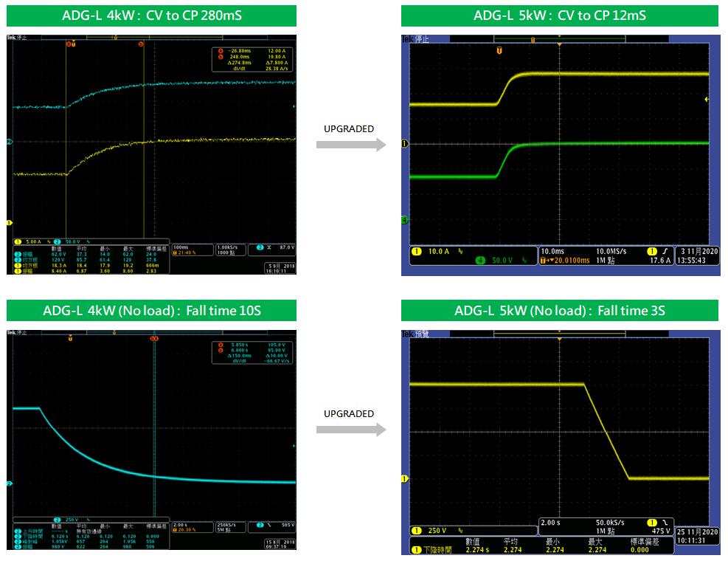Click the lower gray UPGRADED arrow
The height and width of the screenshot is (561, 728).
350,430
